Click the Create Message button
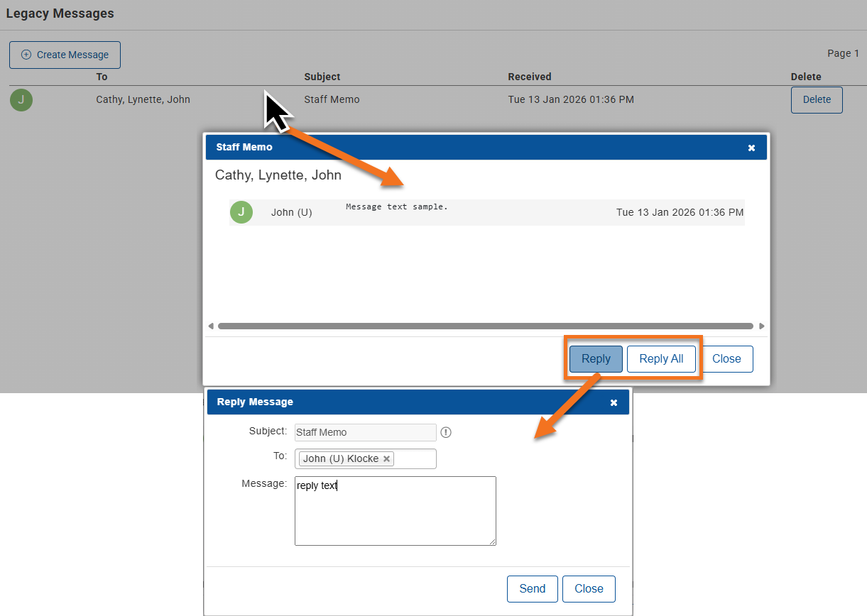867x616 pixels. (x=65, y=55)
